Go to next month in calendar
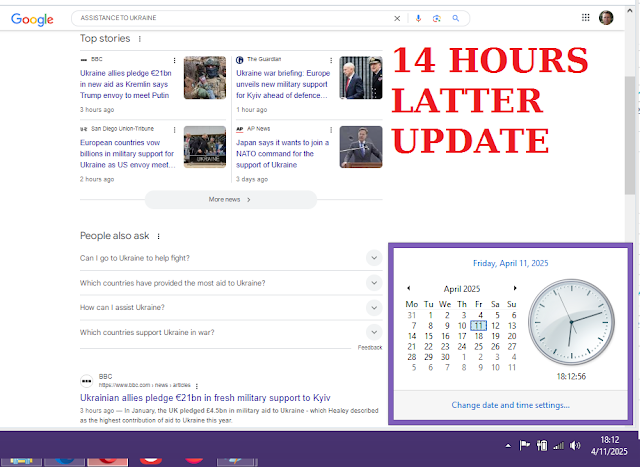 [515, 288]
